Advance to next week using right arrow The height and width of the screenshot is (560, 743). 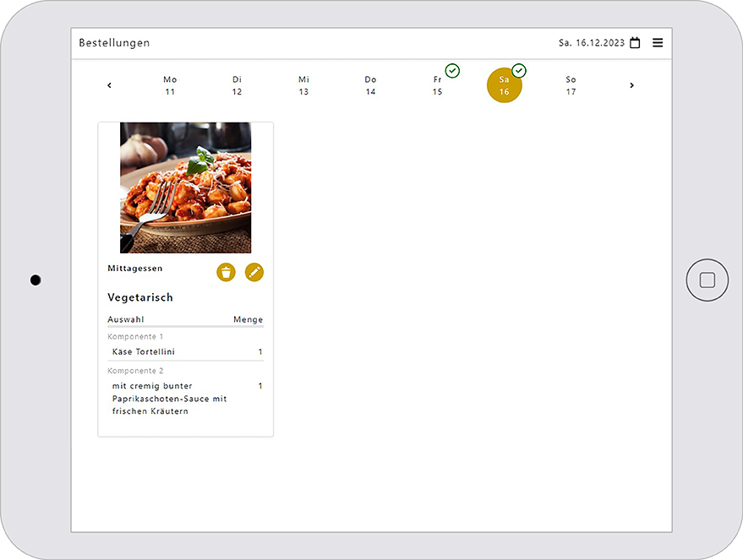pos(631,85)
